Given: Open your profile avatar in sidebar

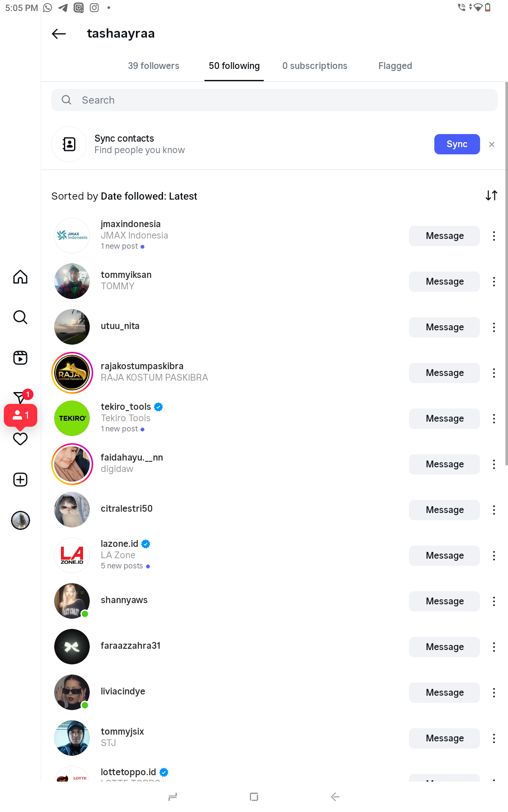Looking at the screenshot, I should coord(20,520).
